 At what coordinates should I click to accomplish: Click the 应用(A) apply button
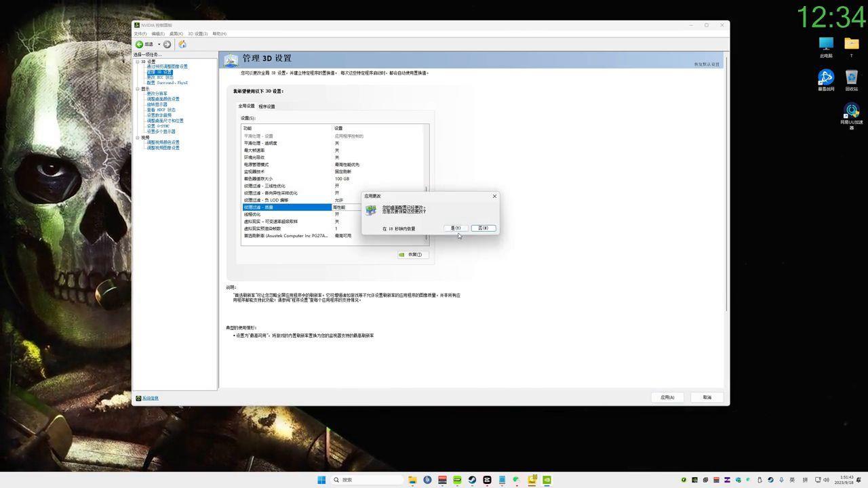[x=667, y=397]
